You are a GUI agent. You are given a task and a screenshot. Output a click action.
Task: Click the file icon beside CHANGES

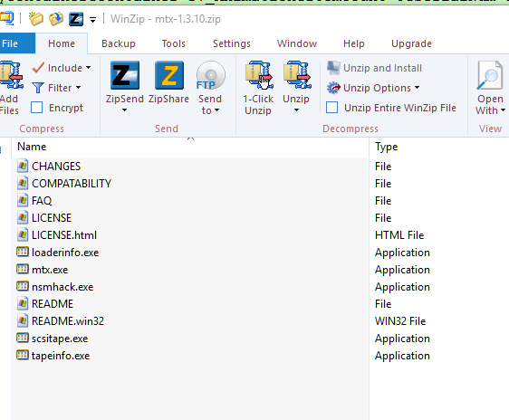click(x=23, y=166)
